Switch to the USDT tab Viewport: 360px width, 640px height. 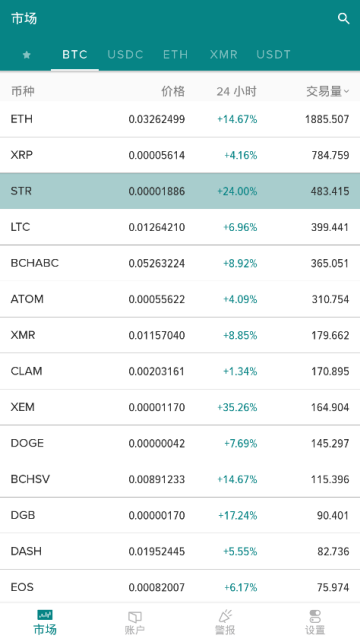[273, 55]
